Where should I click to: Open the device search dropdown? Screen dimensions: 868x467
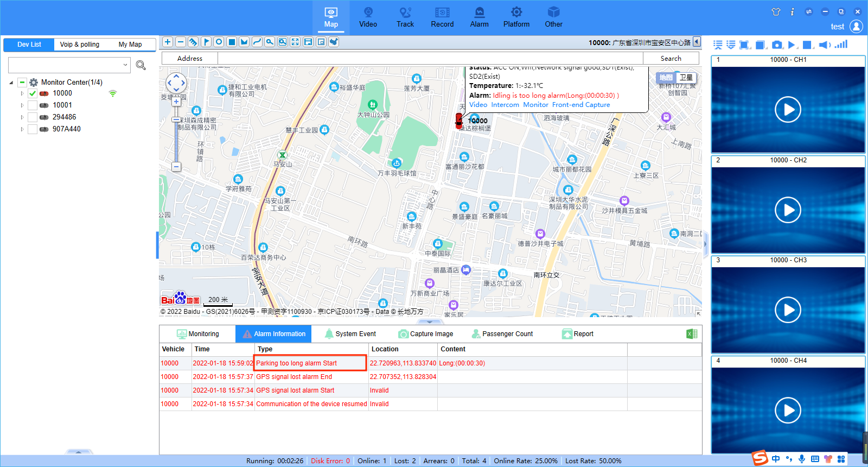tap(125, 65)
